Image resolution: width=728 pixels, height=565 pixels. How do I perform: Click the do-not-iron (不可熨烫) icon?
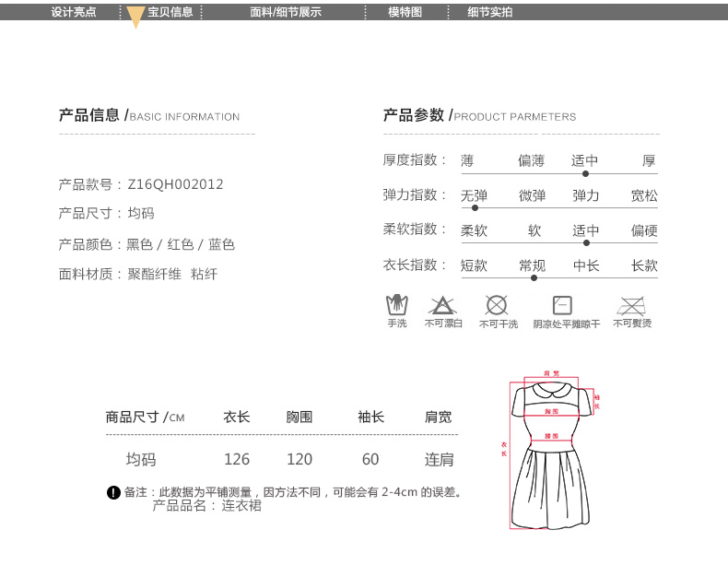coord(631,305)
